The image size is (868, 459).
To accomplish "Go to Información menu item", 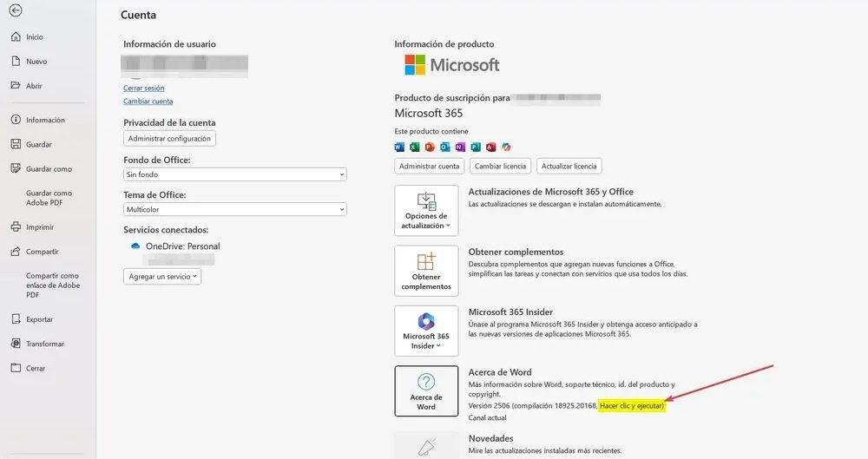I will coord(45,120).
